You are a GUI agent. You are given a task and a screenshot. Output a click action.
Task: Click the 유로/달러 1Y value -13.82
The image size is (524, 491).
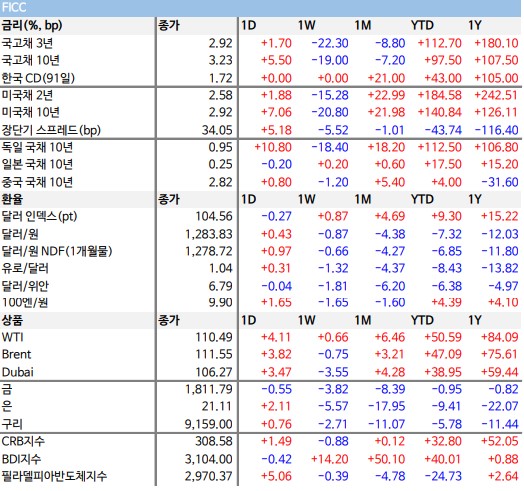pos(500,268)
